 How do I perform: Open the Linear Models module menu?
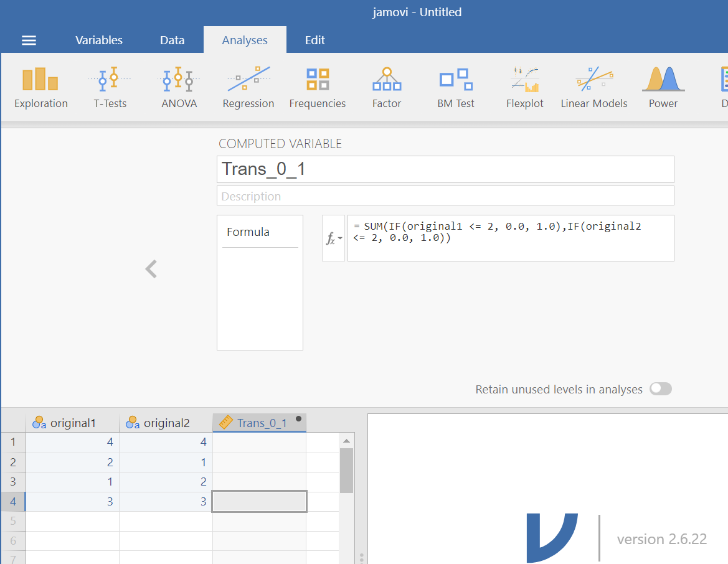(x=594, y=87)
